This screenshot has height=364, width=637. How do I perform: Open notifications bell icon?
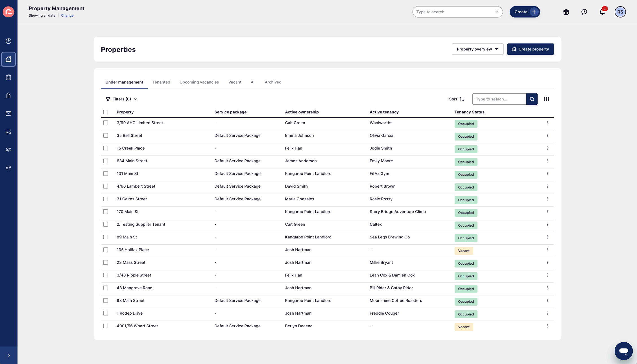602,12
